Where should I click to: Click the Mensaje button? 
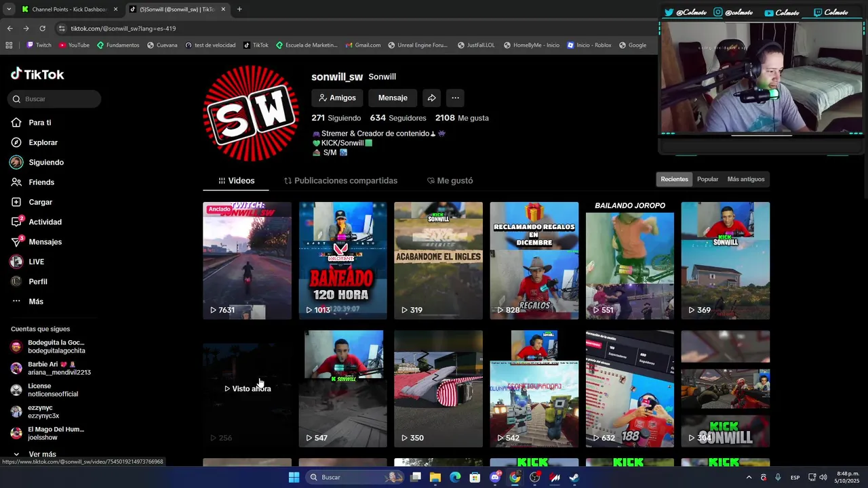(393, 98)
